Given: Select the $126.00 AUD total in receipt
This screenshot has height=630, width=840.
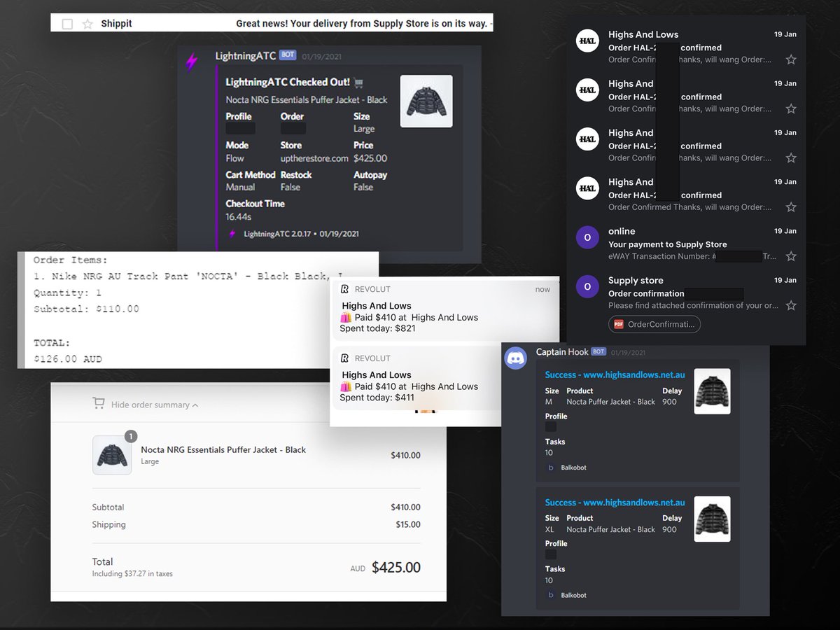Looking at the screenshot, I should [x=68, y=359].
